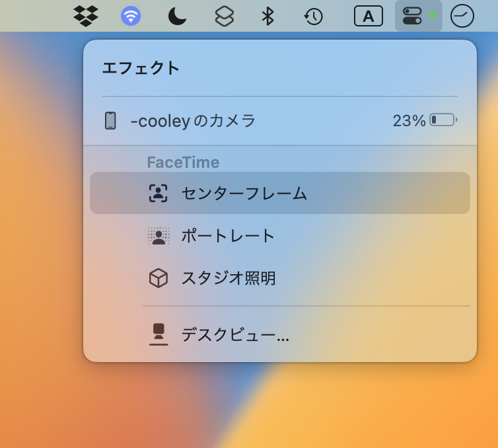Toggle ポートレート effect

point(280,235)
